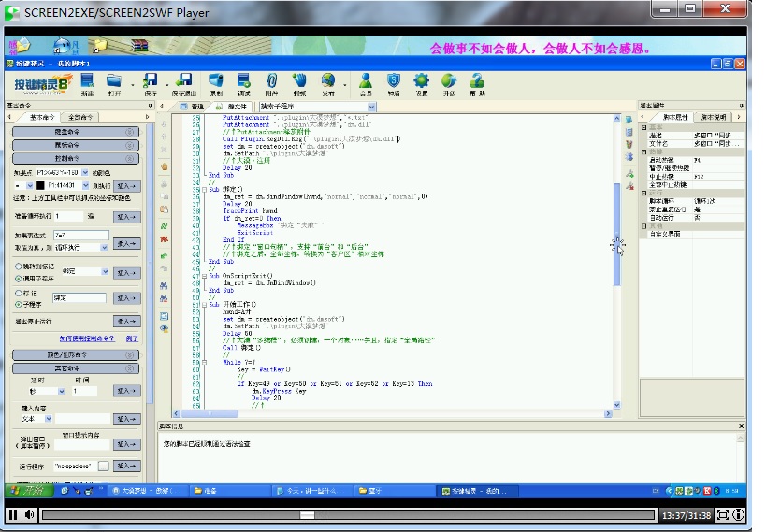
Task: Select the 标记 radio button
Action: pos(18,293)
